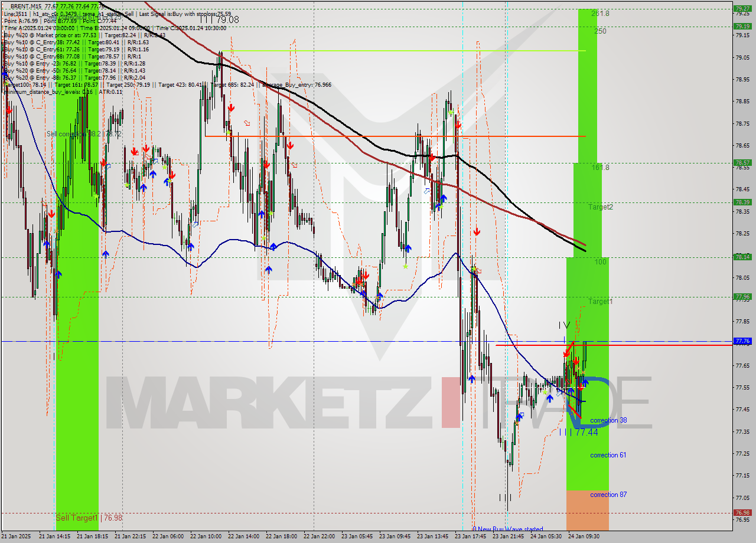Viewport: 756px width, 543px height.
Task: Select the 'correction 61' label
Action: 608,455
